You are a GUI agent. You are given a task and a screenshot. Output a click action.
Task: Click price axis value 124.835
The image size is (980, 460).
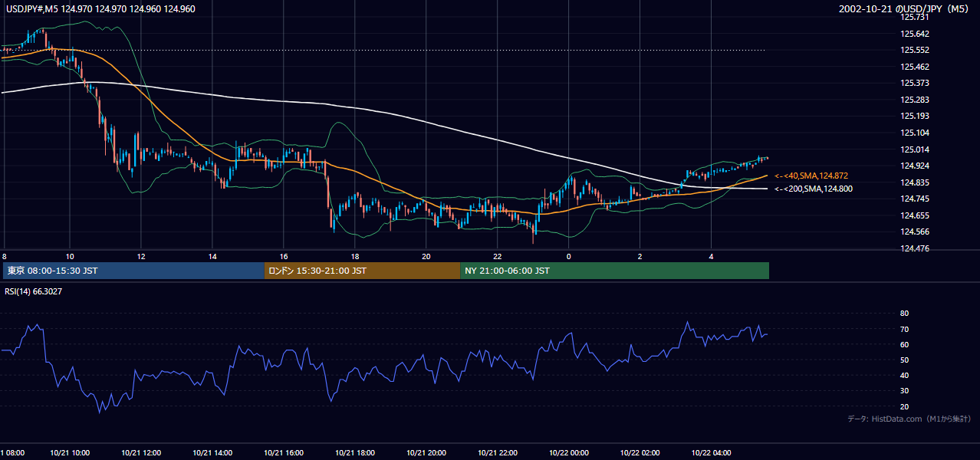(914, 182)
